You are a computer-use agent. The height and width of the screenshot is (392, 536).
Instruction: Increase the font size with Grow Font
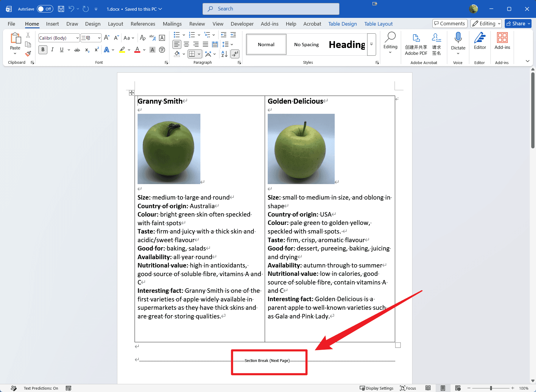point(107,38)
